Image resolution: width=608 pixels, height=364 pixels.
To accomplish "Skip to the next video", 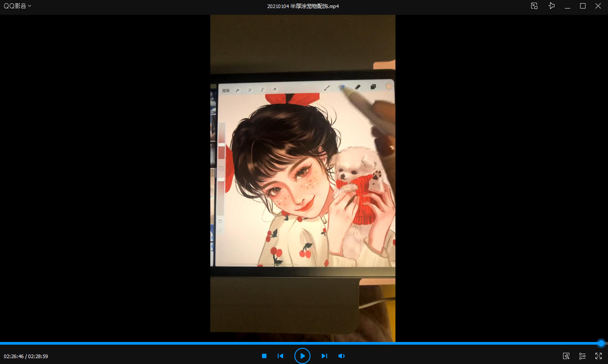I will (324, 356).
